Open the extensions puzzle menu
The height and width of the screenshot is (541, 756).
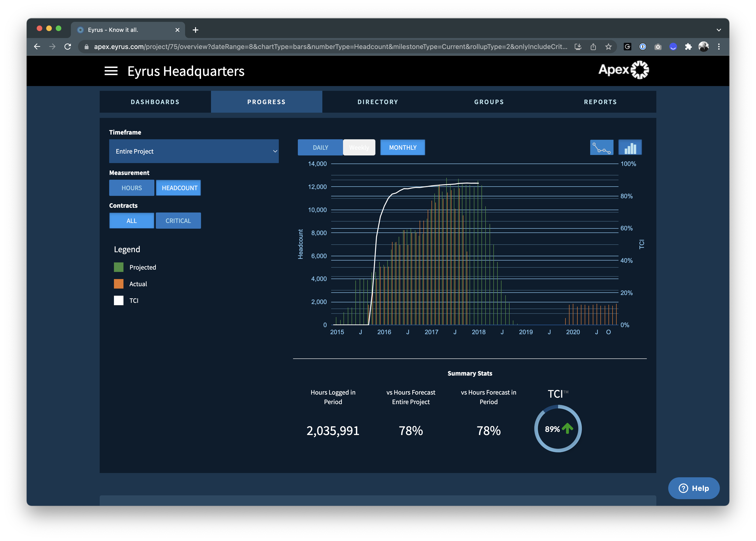pyautogui.click(x=688, y=47)
